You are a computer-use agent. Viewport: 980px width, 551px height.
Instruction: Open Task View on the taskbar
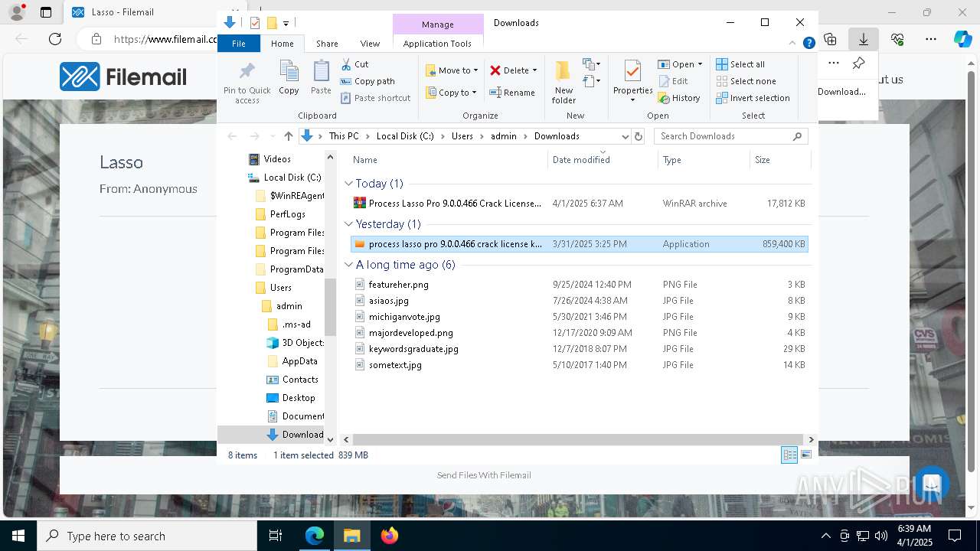276,536
